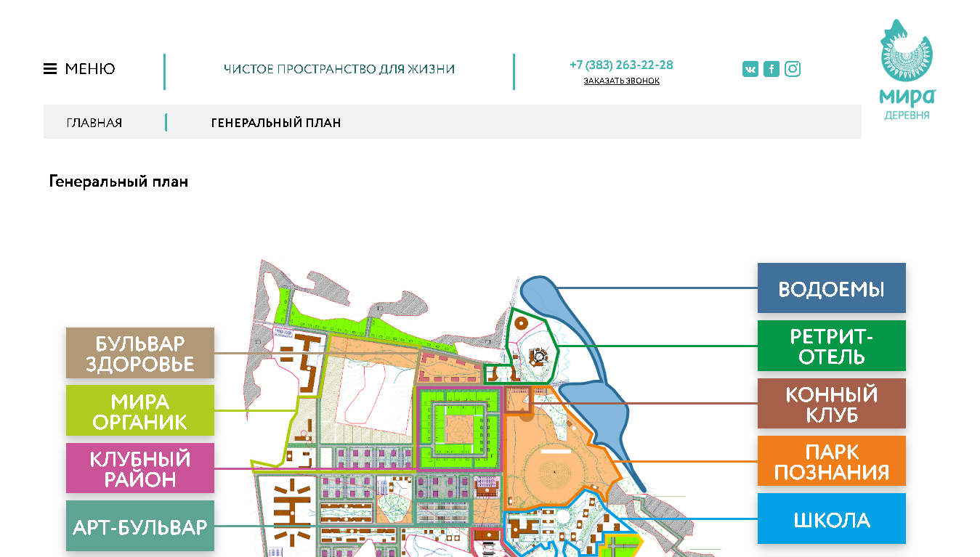Click the Мира Деревня logo
This screenshot has height=557, width=980.
click(x=907, y=70)
